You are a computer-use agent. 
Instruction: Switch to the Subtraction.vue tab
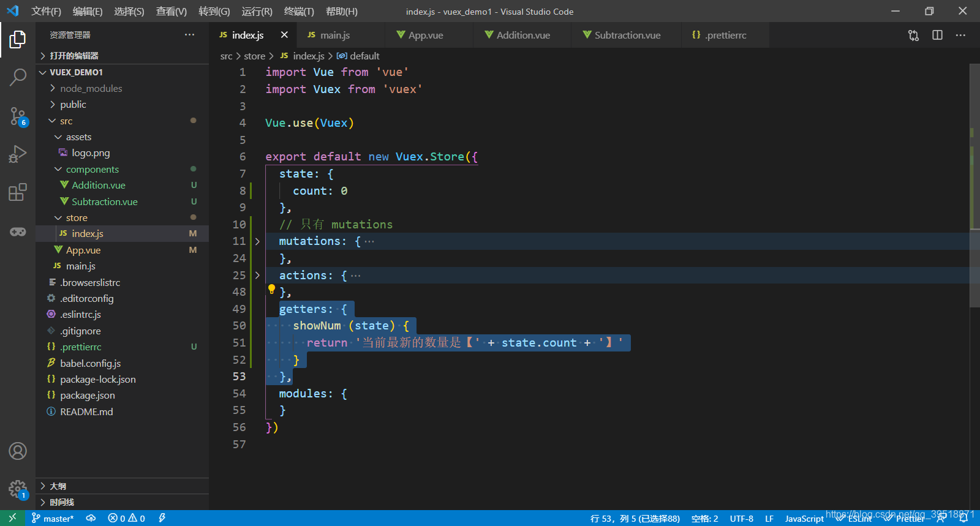point(627,35)
